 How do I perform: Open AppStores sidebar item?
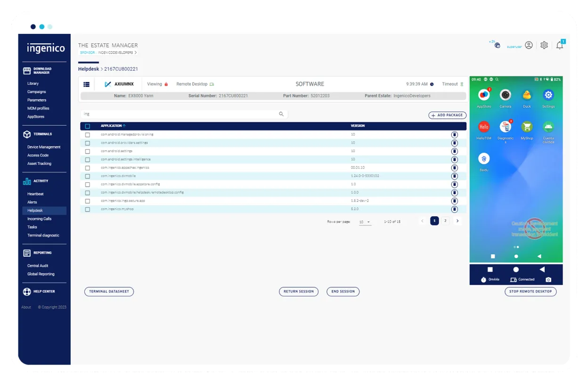36,117
